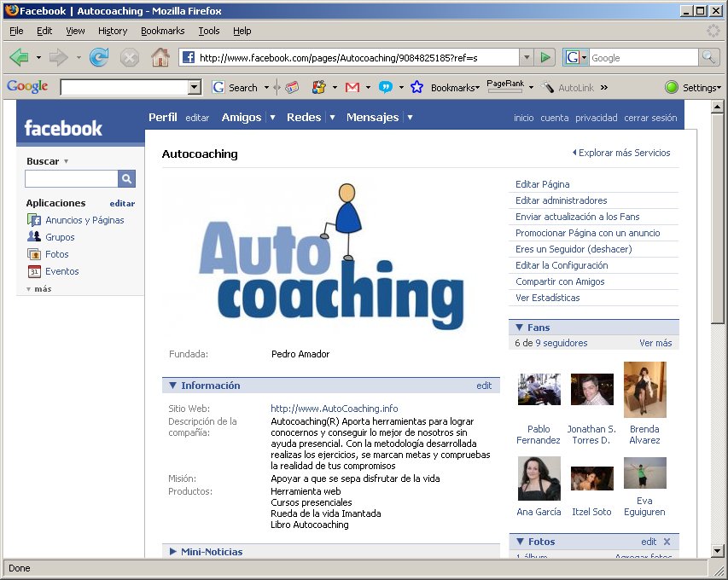Screen dimensions: 728x580
Task: Click the Editar Página link
Action: pos(542,184)
